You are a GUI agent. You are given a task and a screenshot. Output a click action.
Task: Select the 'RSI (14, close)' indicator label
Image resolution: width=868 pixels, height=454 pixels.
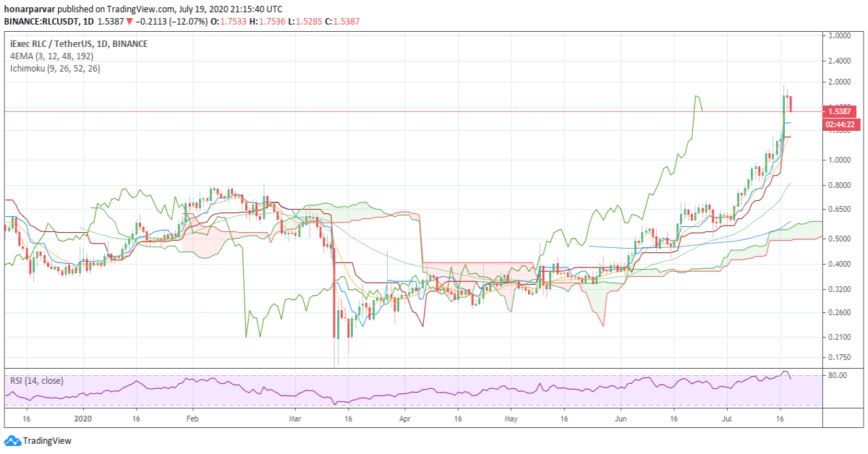[36, 380]
